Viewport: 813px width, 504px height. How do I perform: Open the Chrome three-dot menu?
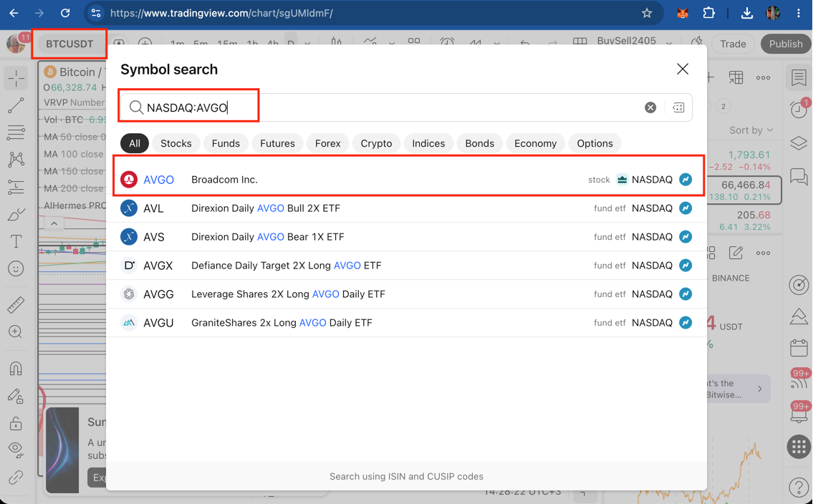click(799, 13)
